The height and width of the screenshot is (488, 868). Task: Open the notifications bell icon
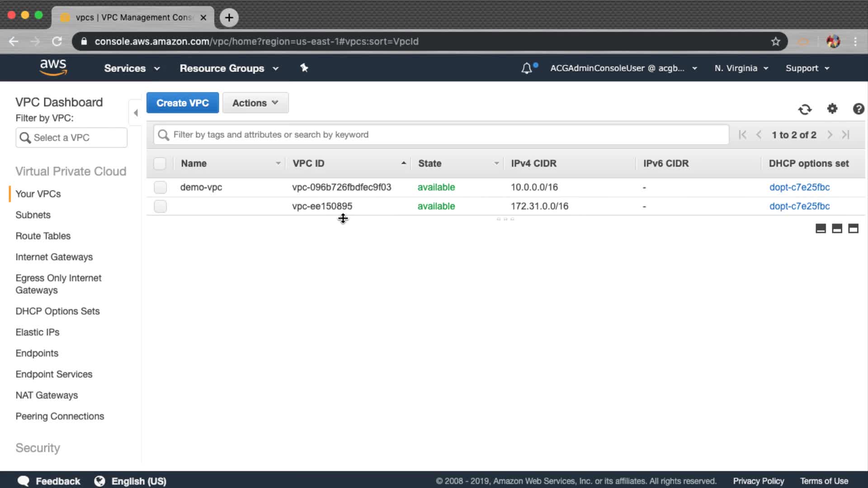pyautogui.click(x=527, y=69)
